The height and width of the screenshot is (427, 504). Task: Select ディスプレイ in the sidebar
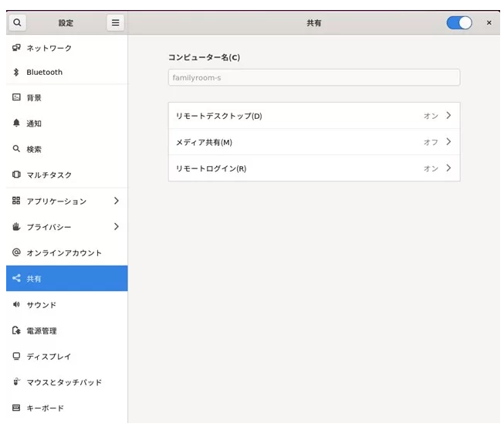click(x=67, y=356)
